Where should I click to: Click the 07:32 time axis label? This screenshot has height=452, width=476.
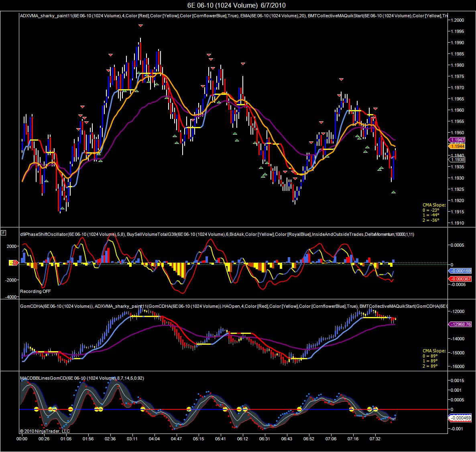click(375, 439)
